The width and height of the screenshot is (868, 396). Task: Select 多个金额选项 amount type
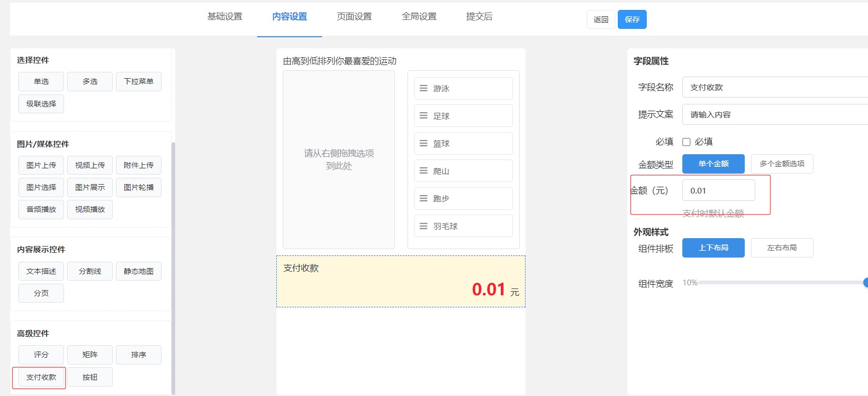[781, 164]
